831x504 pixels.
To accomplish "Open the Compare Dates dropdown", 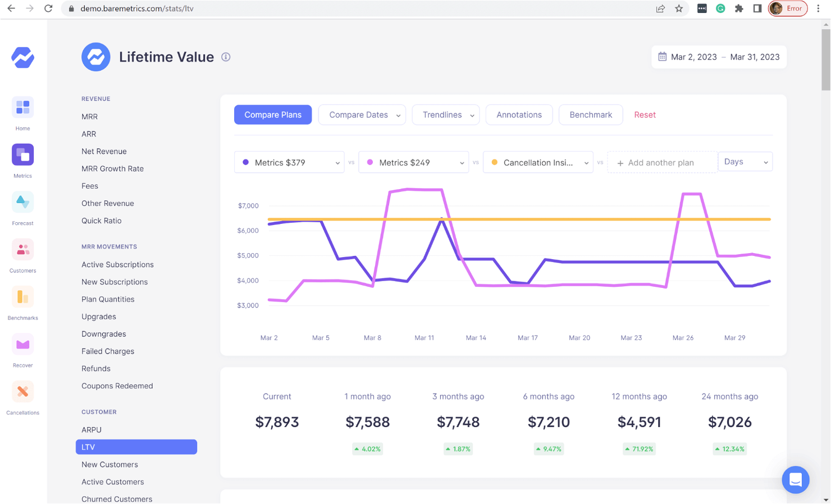I will pos(362,114).
